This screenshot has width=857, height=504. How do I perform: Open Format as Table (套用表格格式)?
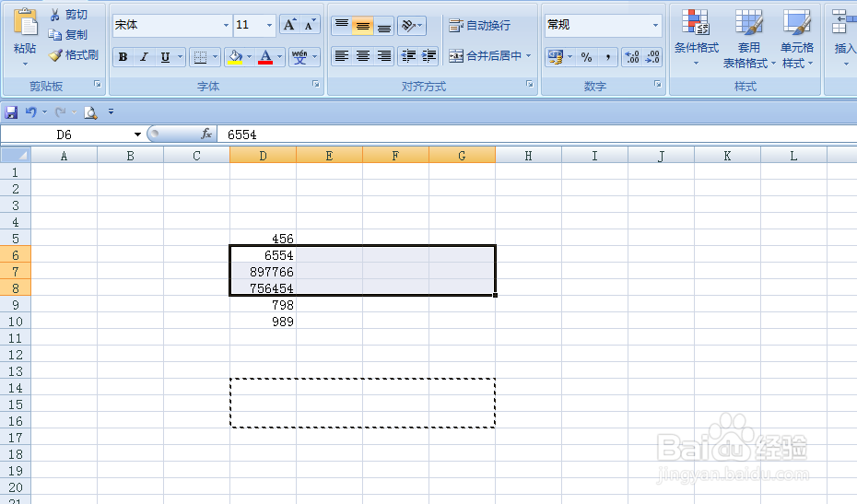(x=749, y=39)
